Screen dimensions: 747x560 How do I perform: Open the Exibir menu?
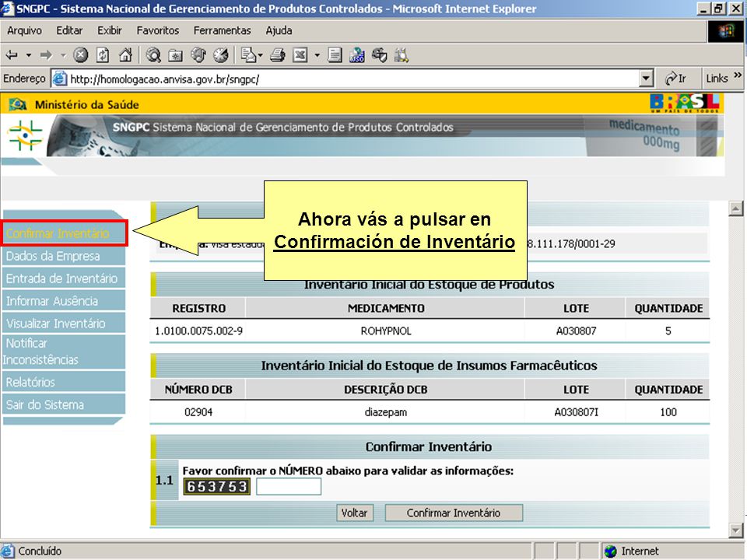point(110,30)
